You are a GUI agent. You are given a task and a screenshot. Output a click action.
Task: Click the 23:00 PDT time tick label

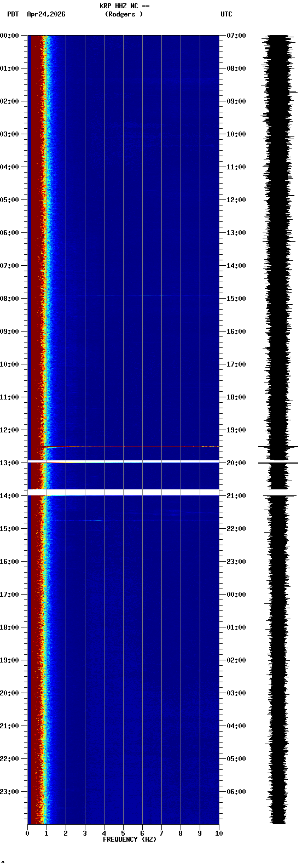9,792
